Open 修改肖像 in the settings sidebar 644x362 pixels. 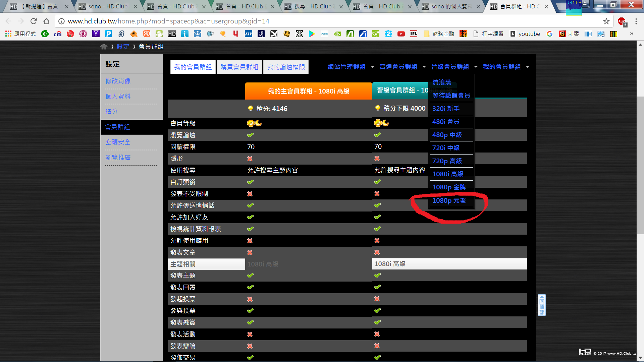pyautogui.click(x=118, y=81)
